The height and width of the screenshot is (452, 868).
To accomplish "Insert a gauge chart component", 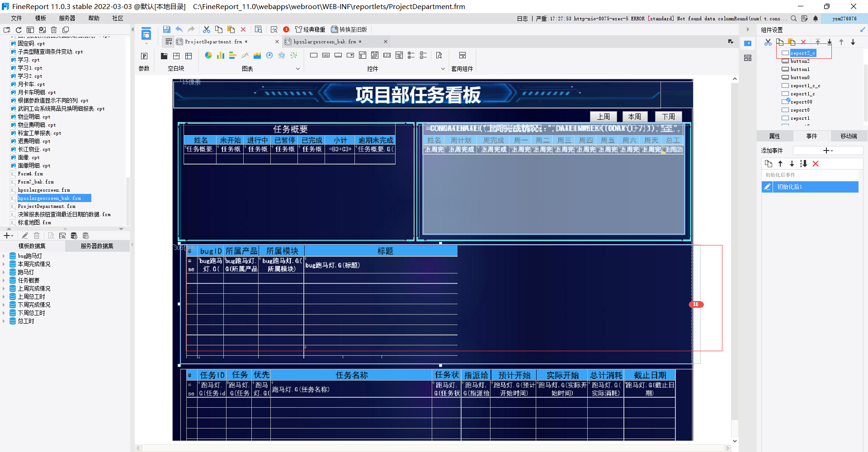I will [269, 55].
